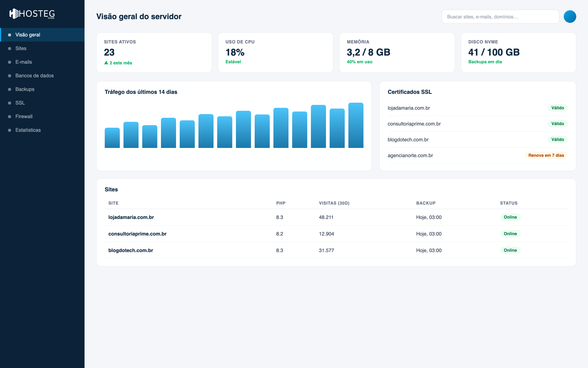
Task: Click the Uso de CPU card
Action: 276,53
